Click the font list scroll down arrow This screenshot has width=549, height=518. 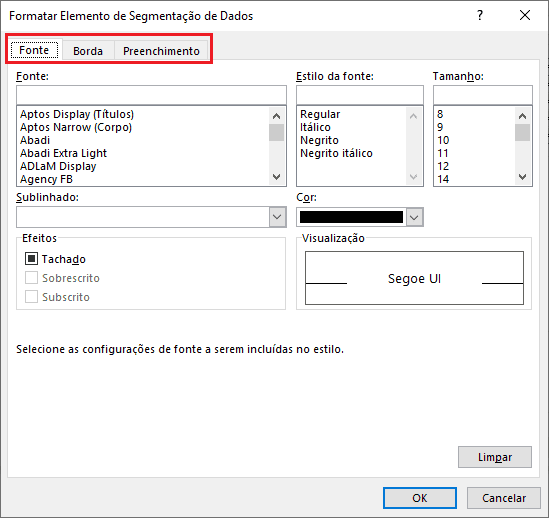tap(276, 177)
